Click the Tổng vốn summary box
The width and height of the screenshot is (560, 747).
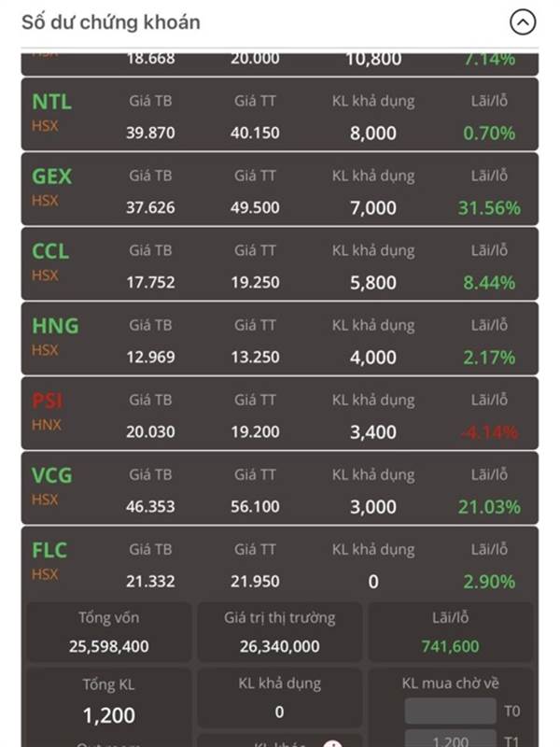[x=109, y=632]
